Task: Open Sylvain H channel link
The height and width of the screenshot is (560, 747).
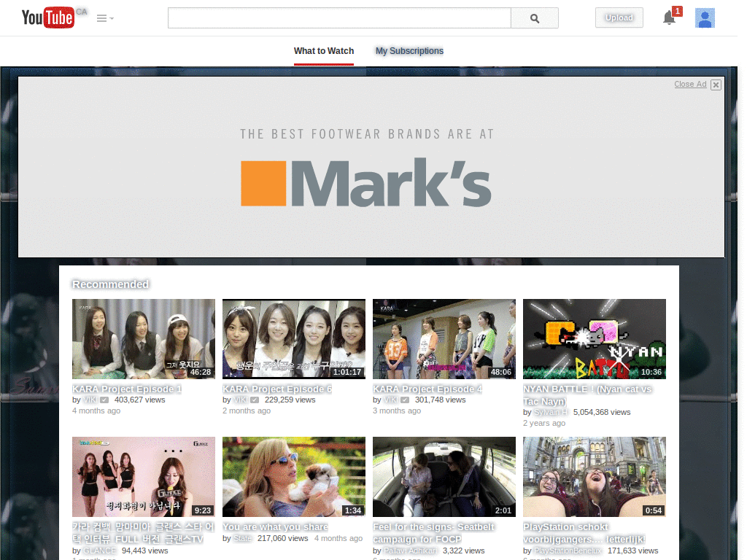Action: tap(551, 412)
